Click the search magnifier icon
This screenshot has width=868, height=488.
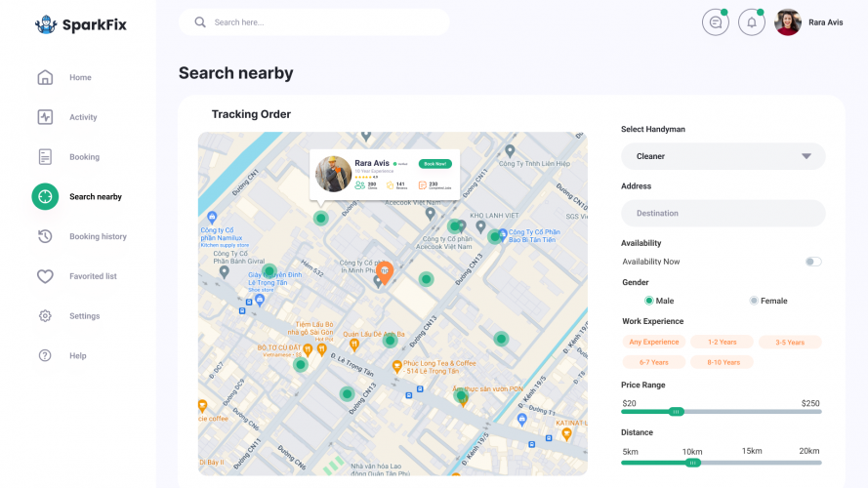pyautogui.click(x=200, y=22)
